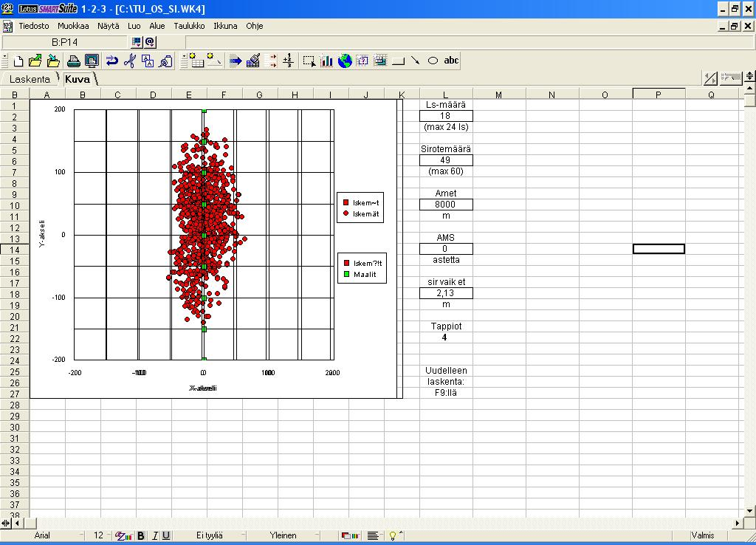
Task: Undo the last action with blue arrow
Action: coord(112,61)
